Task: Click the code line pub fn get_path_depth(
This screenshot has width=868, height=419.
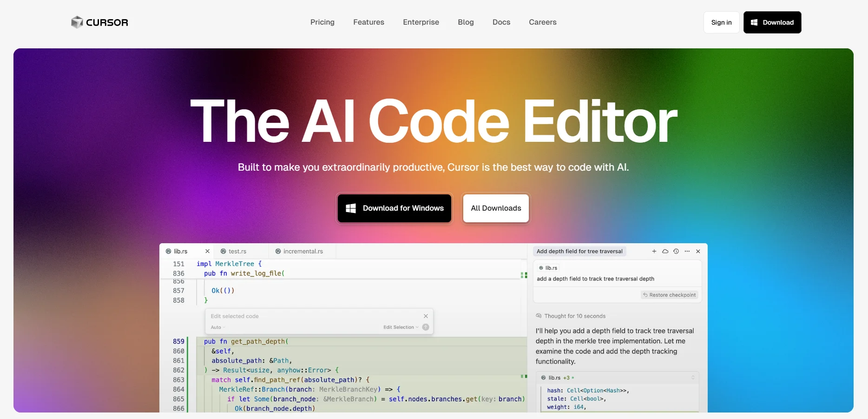Action: pos(246,341)
